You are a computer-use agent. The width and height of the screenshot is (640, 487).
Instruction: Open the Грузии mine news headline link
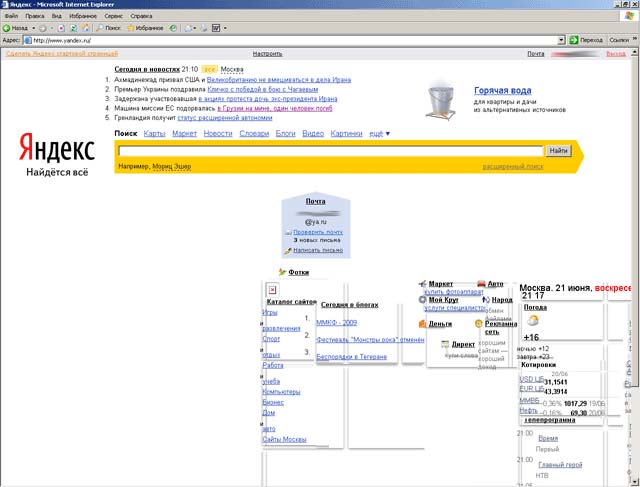[x=275, y=108]
